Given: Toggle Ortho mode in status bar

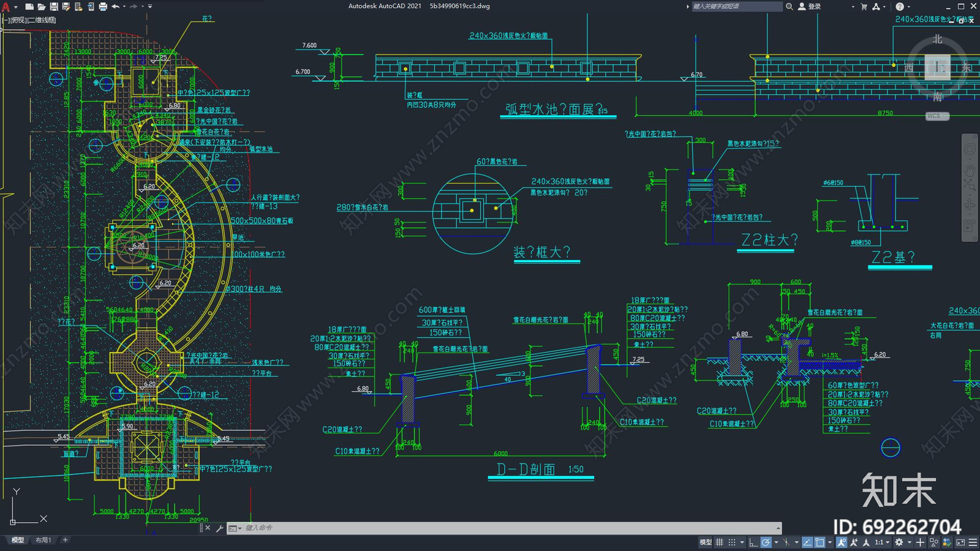Looking at the screenshot, I should pos(753,542).
